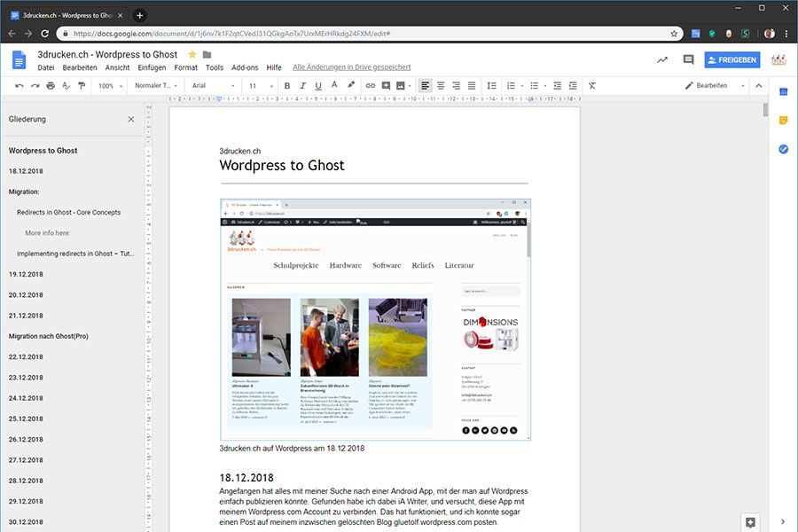The image size is (798, 532).
Task: Open the Calendar side panel icon
Action: point(784,91)
